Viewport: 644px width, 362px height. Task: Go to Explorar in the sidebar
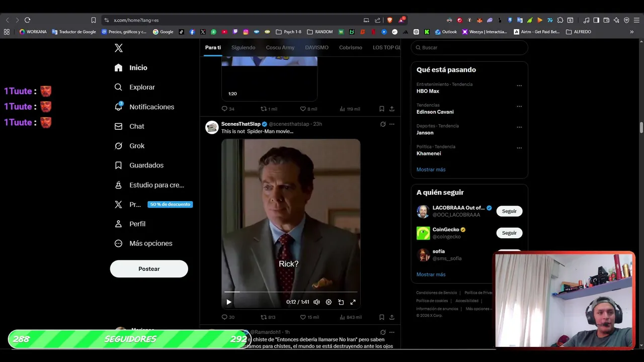(135, 87)
